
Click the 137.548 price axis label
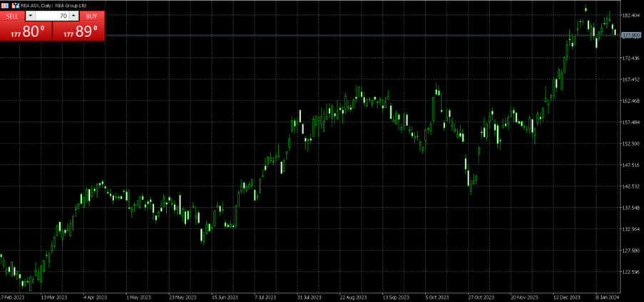(631, 208)
